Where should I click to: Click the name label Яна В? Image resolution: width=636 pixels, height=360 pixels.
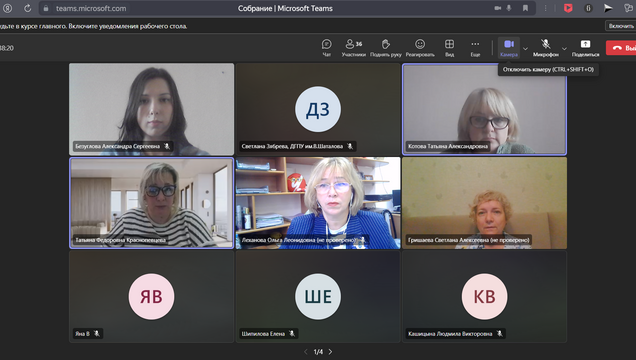(82, 334)
